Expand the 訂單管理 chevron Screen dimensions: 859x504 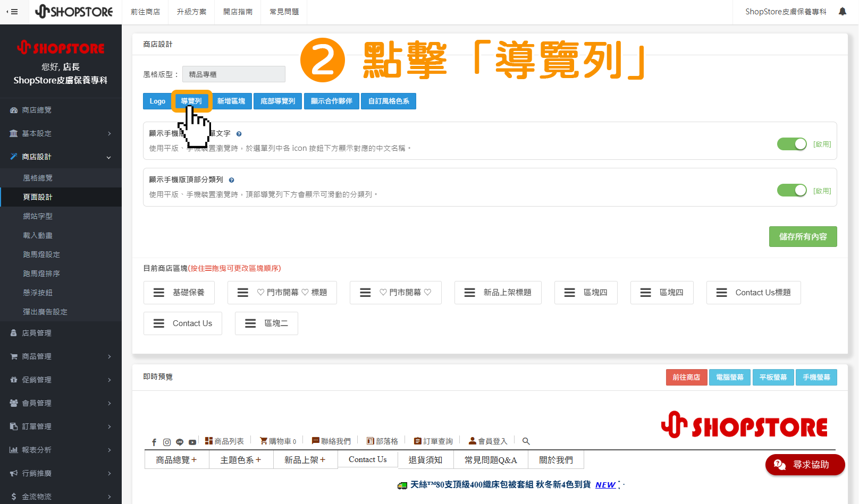(110, 426)
